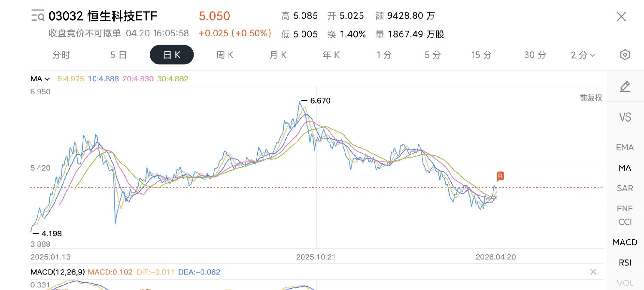The height and width of the screenshot is (290, 644).
Task: Select the 15分 chart interval
Action: [481, 55]
